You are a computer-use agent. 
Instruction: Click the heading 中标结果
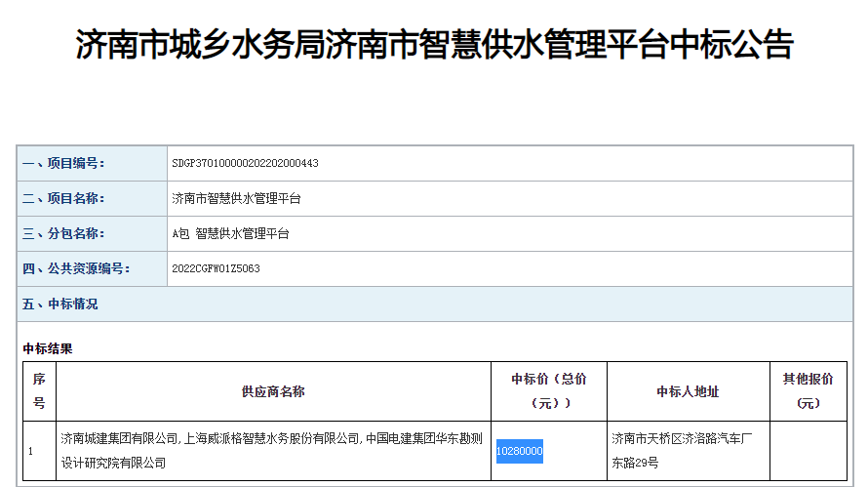point(48,348)
